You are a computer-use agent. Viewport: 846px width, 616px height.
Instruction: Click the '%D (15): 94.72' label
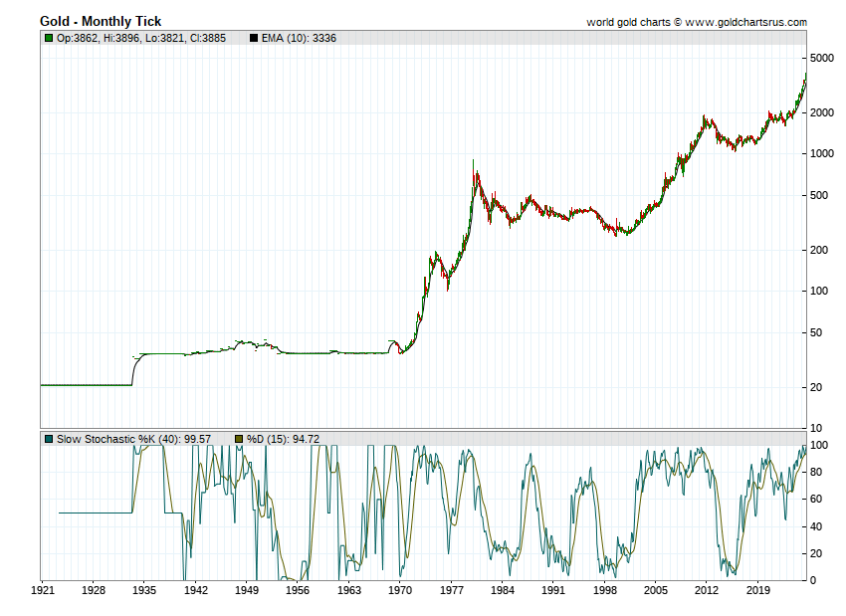click(284, 439)
